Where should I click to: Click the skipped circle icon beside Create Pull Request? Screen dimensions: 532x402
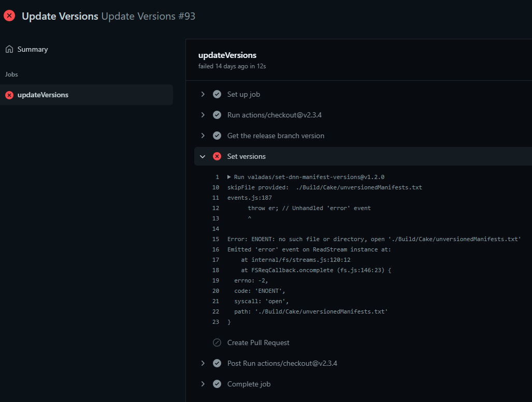217,343
